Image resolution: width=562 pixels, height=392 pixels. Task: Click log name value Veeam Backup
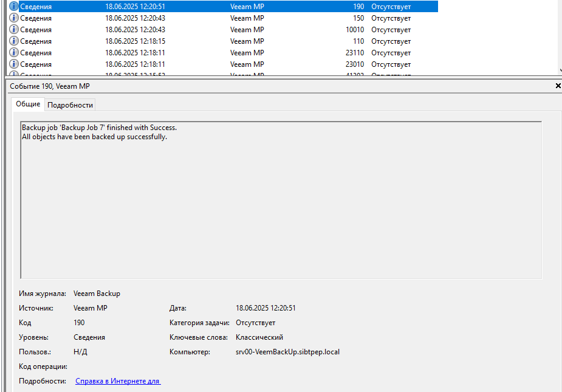[x=97, y=294]
